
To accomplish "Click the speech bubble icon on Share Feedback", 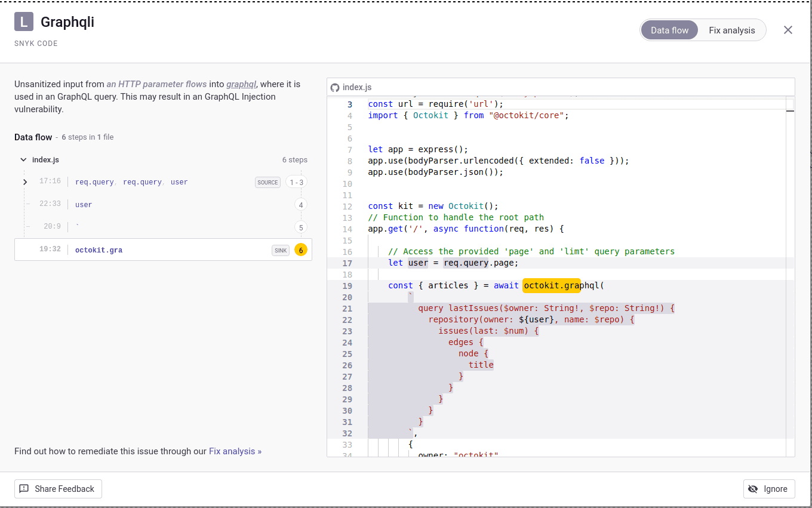I will (23, 488).
